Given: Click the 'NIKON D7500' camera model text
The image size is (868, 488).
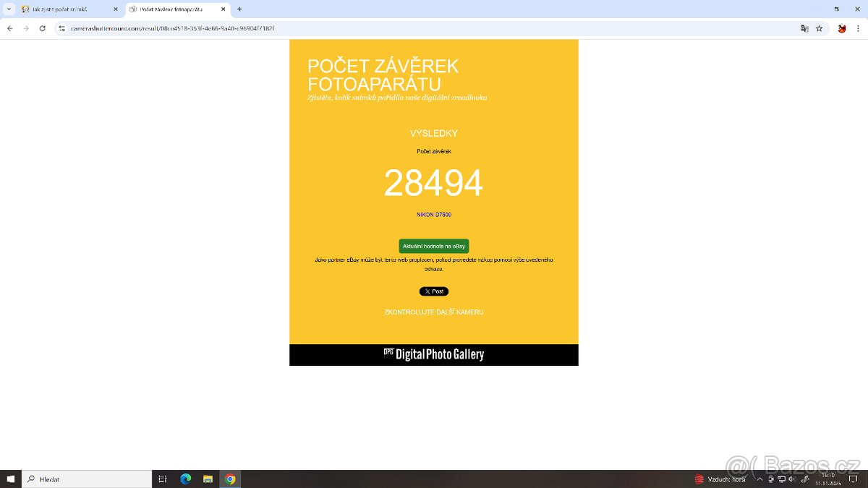Looking at the screenshot, I should (x=434, y=215).
